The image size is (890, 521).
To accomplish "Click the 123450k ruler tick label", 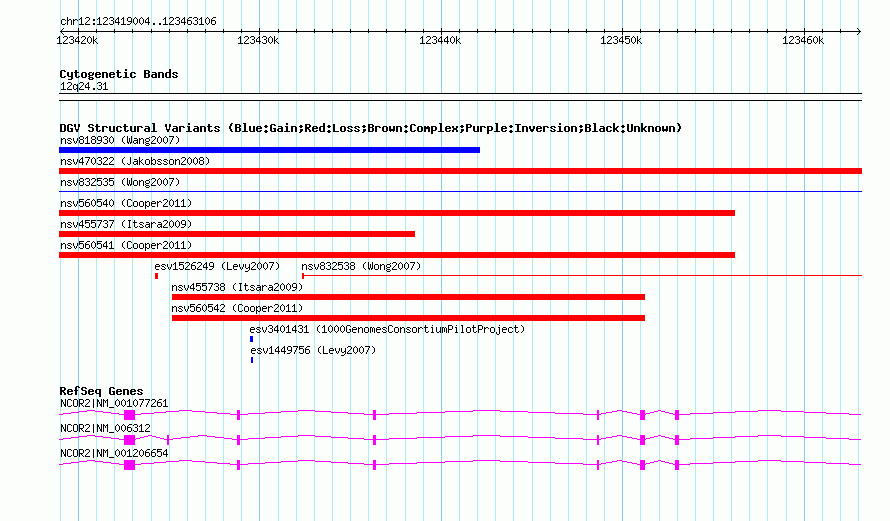I will point(621,40).
